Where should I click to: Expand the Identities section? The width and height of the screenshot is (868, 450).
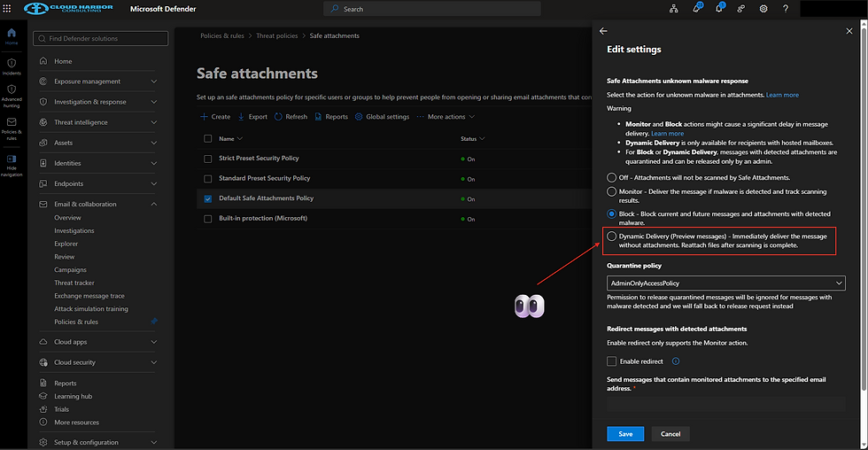click(x=154, y=163)
